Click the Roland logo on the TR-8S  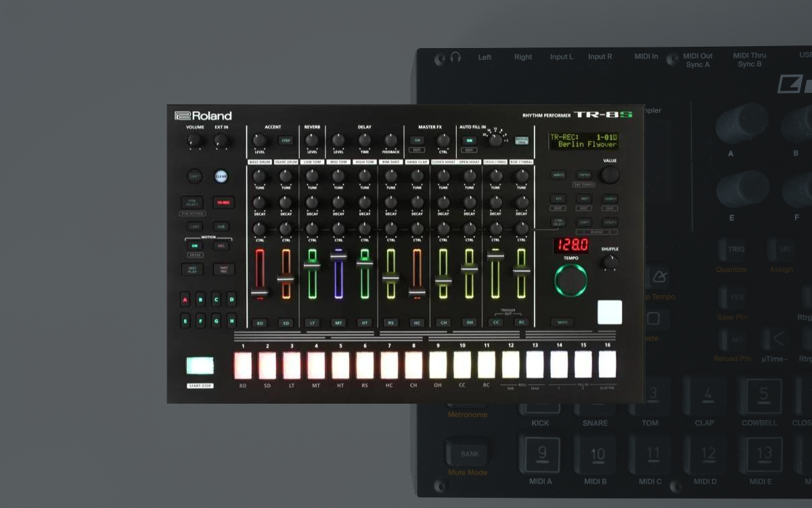pyautogui.click(x=203, y=116)
